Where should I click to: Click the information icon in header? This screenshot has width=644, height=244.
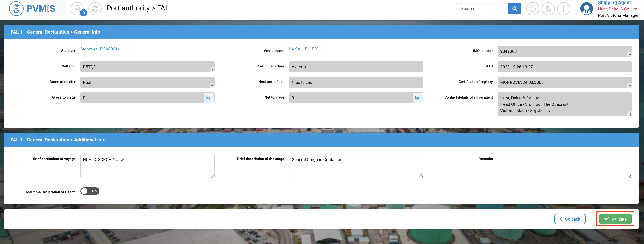click(x=564, y=9)
